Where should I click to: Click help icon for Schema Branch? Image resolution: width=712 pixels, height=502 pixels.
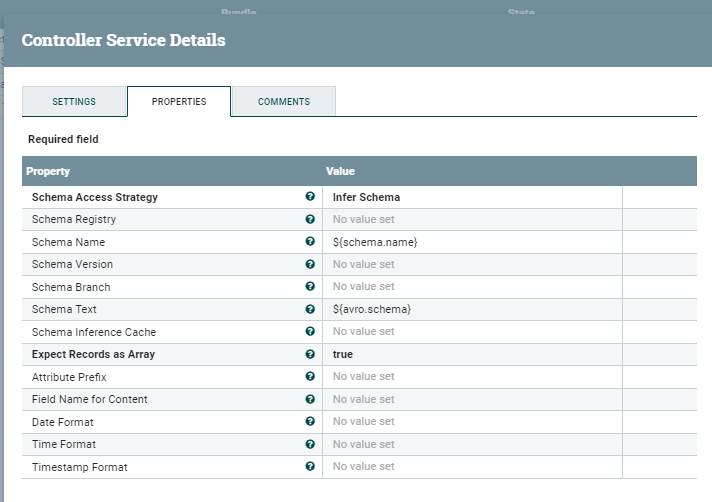pyautogui.click(x=310, y=287)
